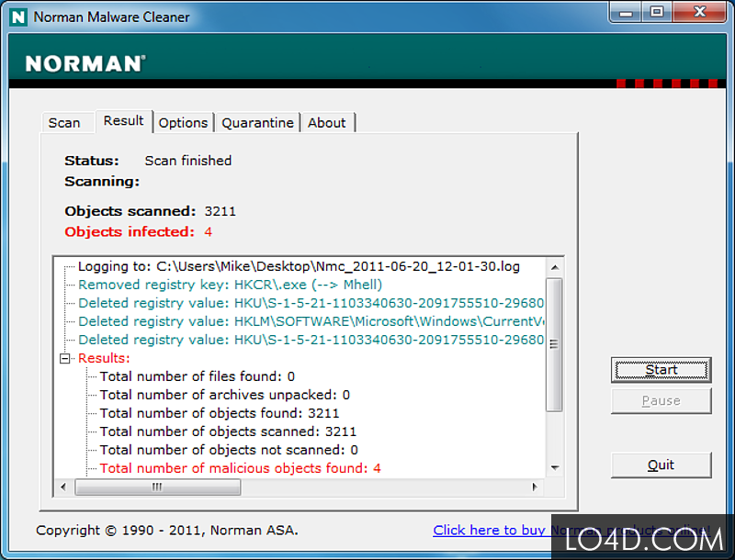Click the Pause button

pos(661,400)
